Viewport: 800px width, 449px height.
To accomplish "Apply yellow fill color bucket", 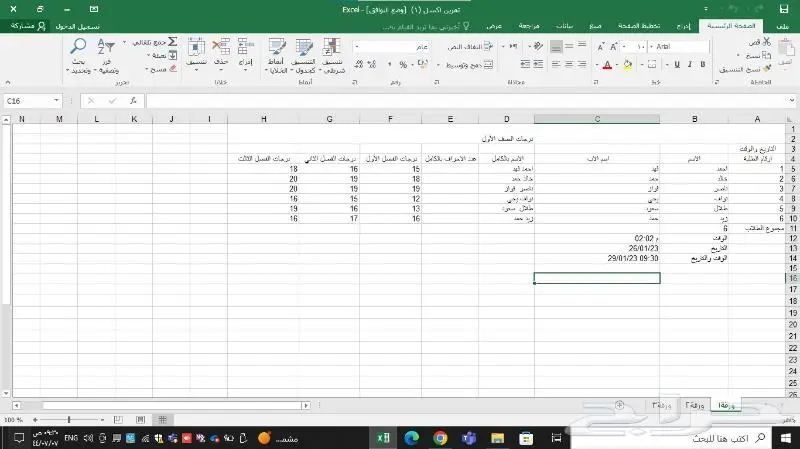I will (628, 64).
